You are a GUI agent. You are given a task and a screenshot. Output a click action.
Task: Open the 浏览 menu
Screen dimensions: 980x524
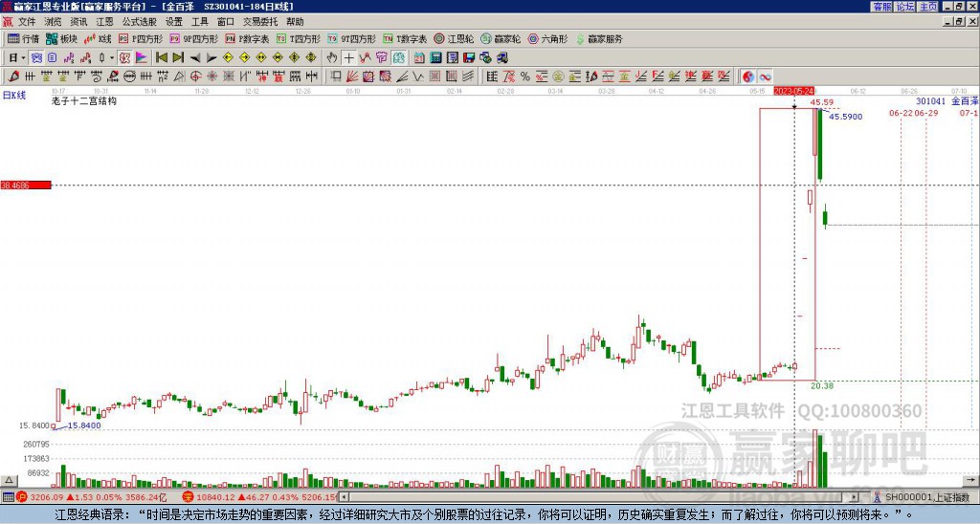[53, 22]
